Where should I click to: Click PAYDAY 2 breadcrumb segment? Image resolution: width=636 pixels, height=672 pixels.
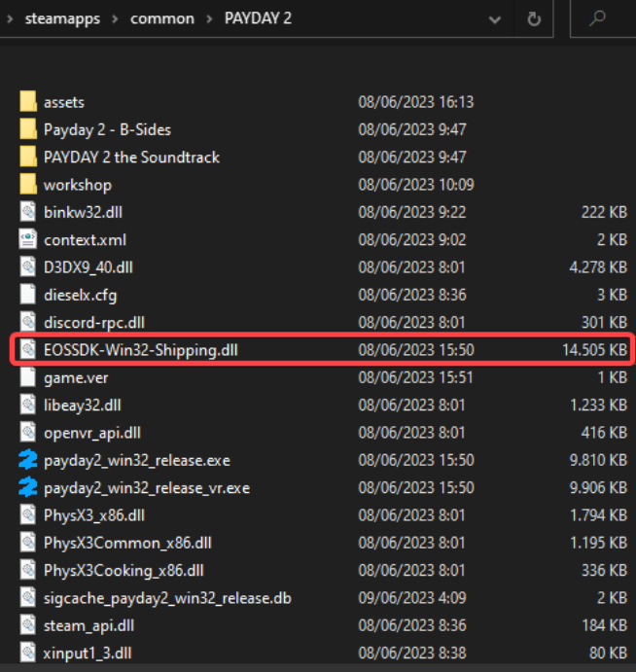pyautogui.click(x=258, y=18)
